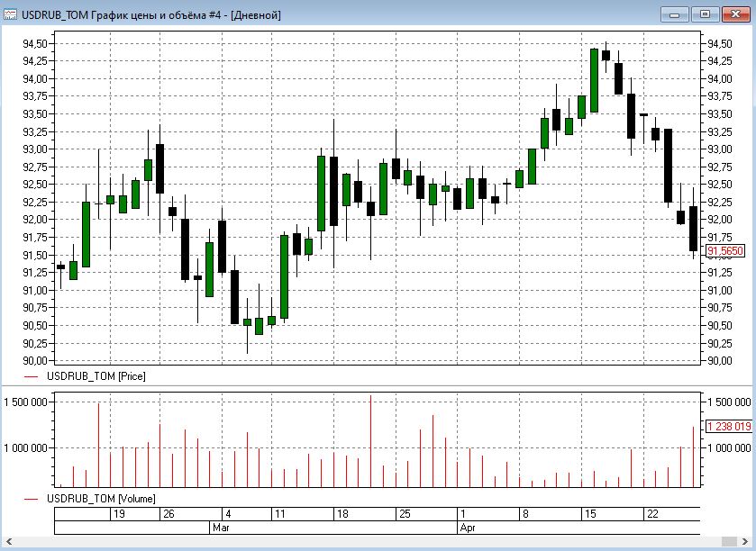The image size is (756, 551).
Task: Click the horizontal scrollbar thumb
Action: tap(732, 542)
